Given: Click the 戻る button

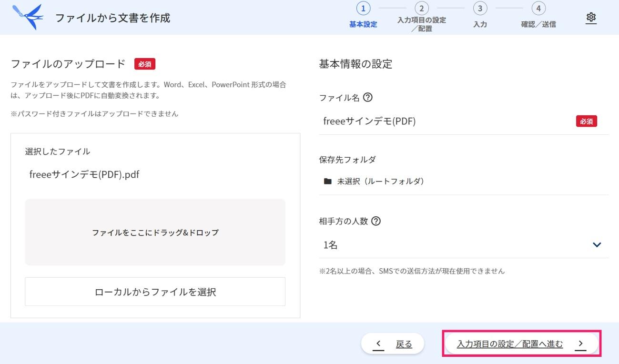Looking at the screenshot, I should pos(393,344).
